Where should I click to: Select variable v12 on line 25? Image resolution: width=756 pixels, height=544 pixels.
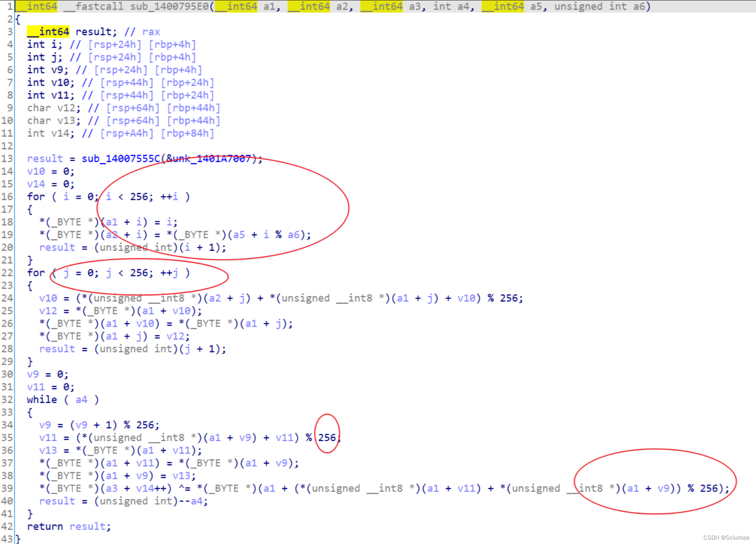click(x=48, y=311)
